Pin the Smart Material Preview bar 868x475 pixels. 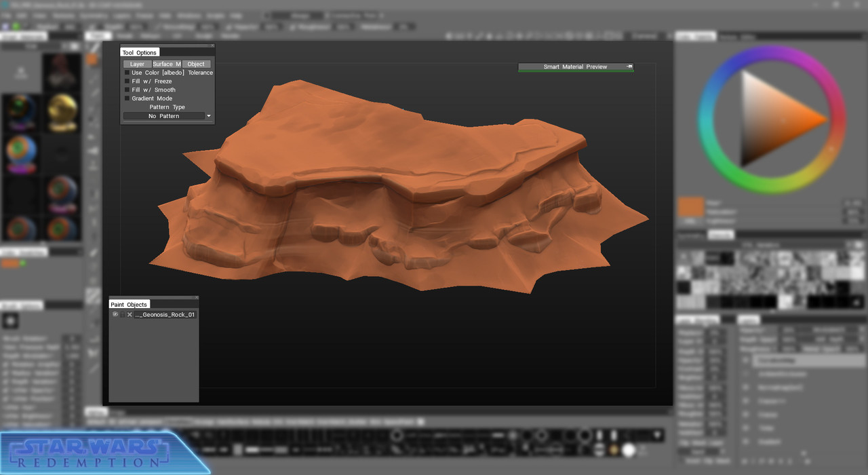coord(630,66)
